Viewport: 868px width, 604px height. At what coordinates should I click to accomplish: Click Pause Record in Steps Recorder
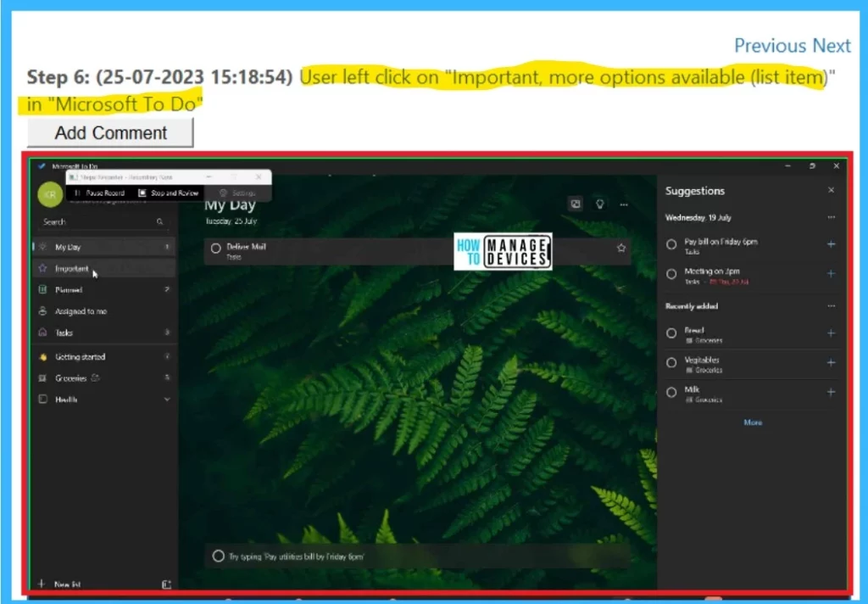click(x=100, y=193)
